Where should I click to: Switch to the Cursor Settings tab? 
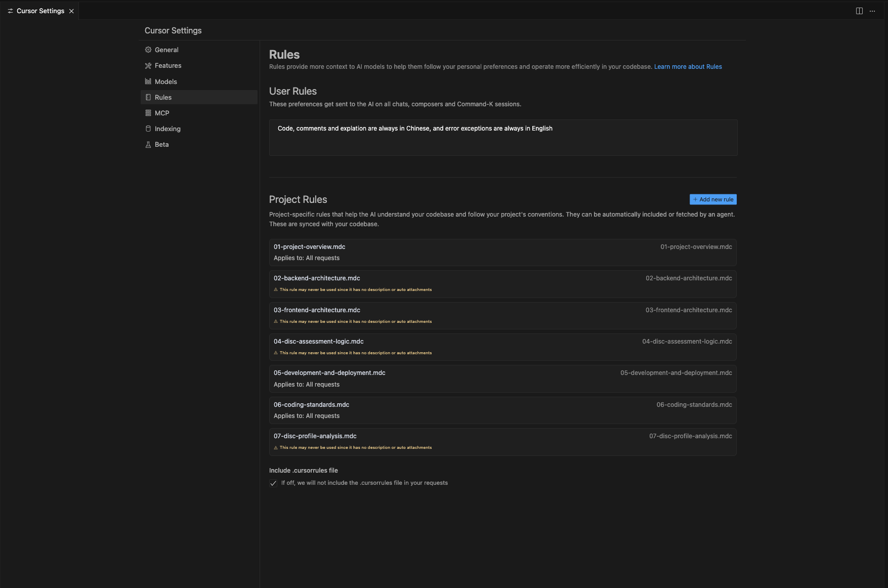pos(40,11)
